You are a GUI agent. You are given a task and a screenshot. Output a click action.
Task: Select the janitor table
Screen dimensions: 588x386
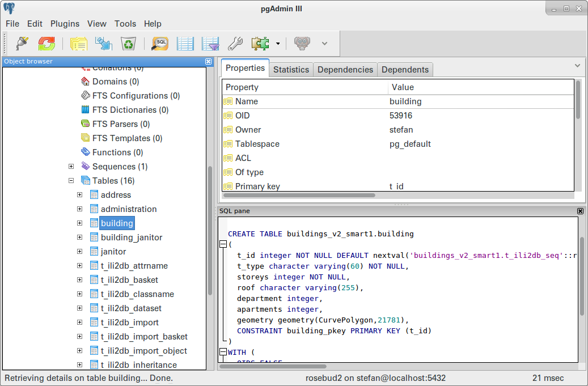pyautogui.click(x=113, y=252)
